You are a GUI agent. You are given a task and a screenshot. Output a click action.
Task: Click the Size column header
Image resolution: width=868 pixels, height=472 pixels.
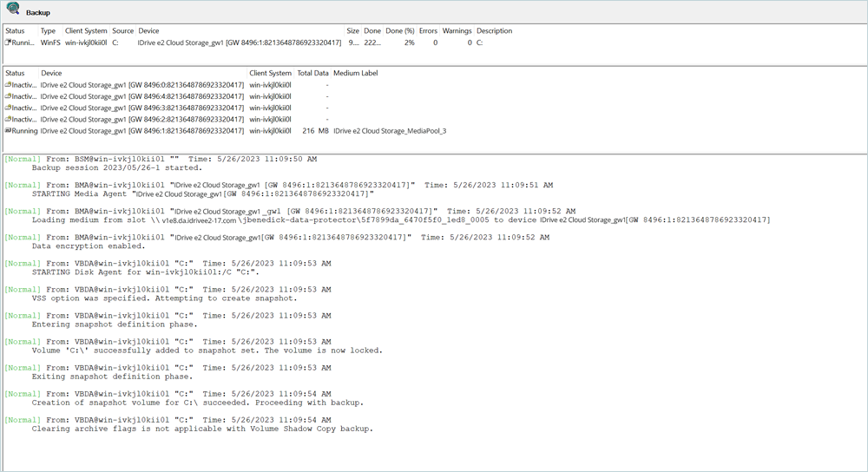[x=352, y=31]
